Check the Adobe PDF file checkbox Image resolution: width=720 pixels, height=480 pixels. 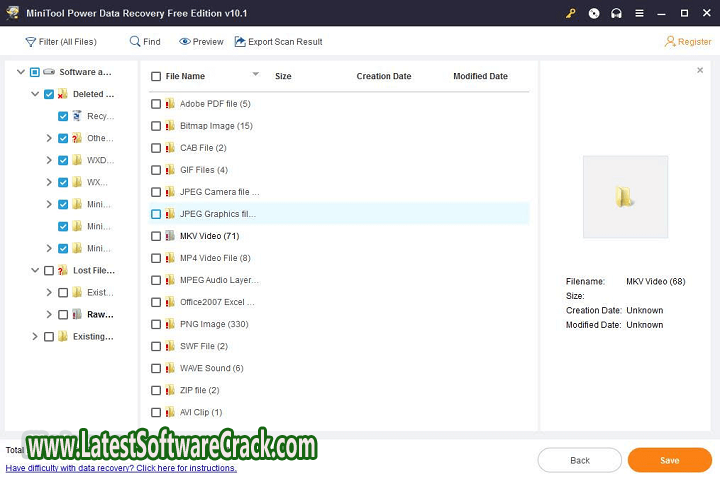[156, 104]
